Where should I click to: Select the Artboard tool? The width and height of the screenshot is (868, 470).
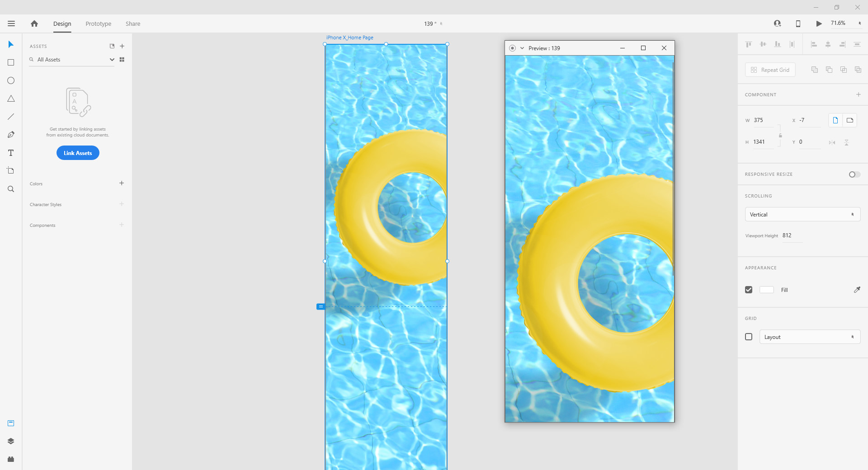pos(11,171)
